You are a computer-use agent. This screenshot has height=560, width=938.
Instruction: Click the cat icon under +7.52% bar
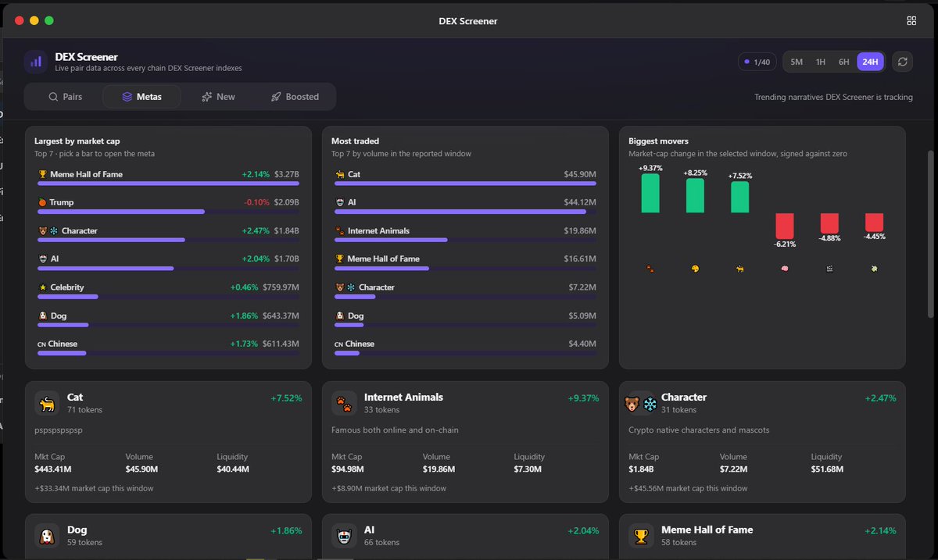[739, 268]
